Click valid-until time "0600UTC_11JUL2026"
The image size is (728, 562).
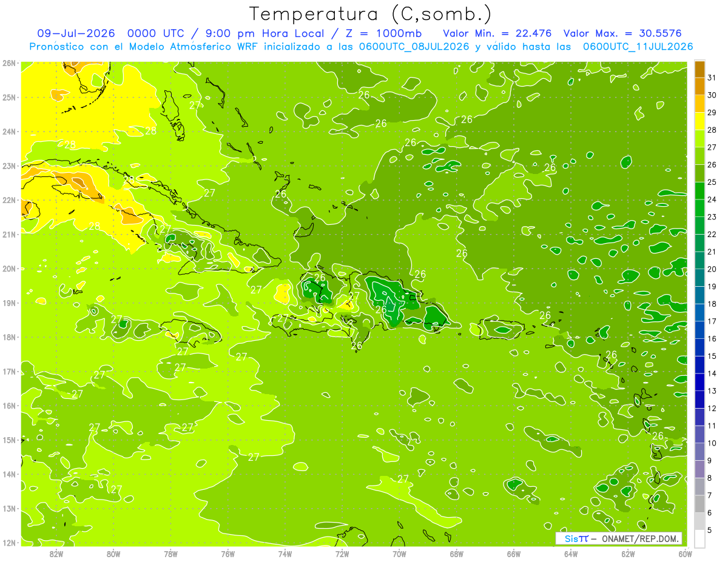(x=638, y=47)
